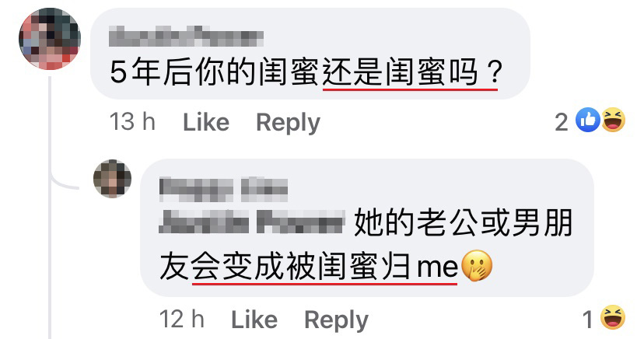View reactions count 1 on the reply
644x339 pixels.
coord(588,320)
